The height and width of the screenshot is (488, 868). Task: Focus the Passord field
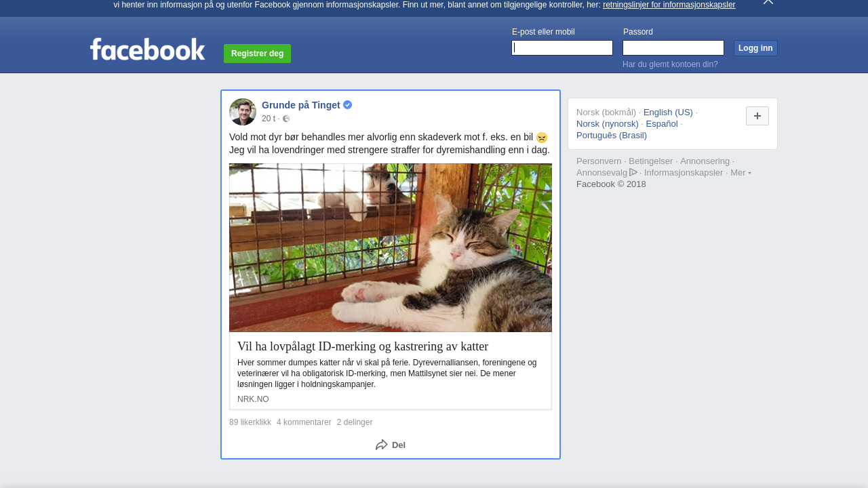pyautogui.click(x=673, y=47)
